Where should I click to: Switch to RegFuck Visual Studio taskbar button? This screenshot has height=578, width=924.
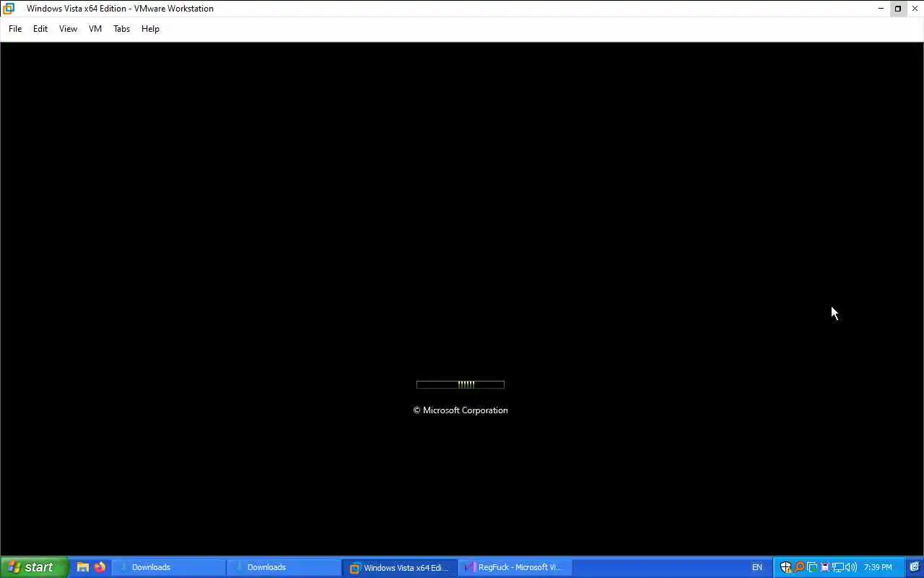(515, 567)
